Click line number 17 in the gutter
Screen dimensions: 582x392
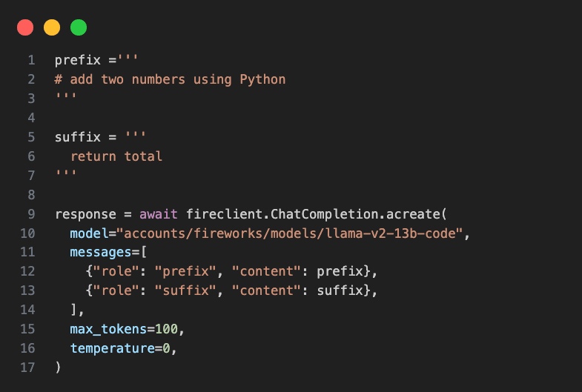[27, 367]
